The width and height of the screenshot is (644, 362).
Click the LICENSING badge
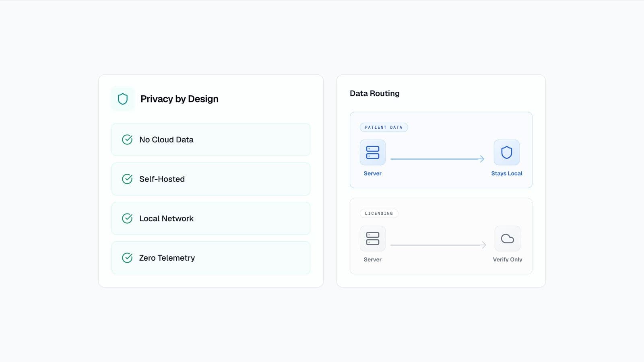379,214
